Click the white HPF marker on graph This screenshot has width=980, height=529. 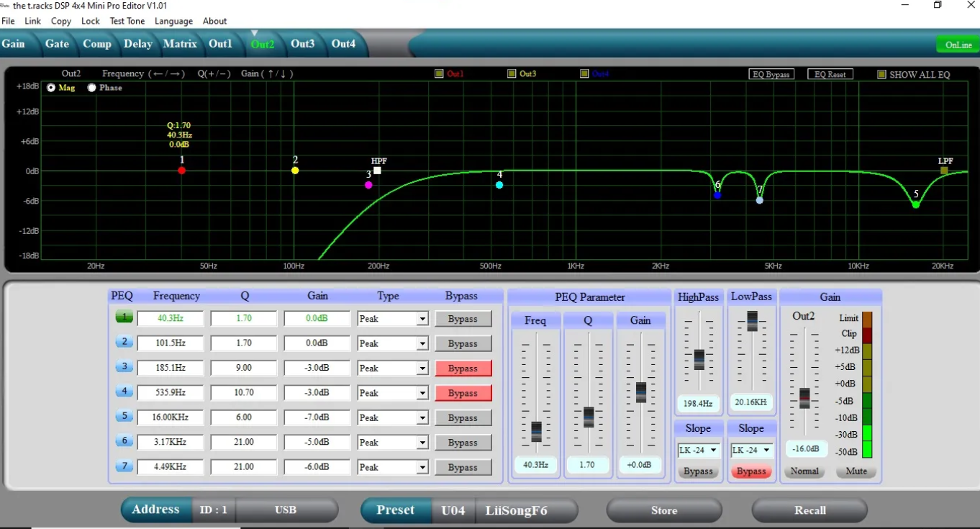click(x=377, y=171)
